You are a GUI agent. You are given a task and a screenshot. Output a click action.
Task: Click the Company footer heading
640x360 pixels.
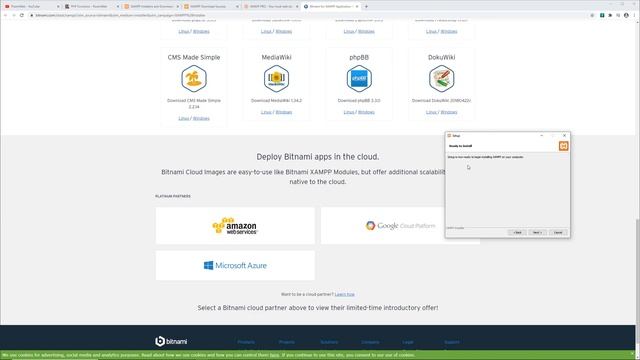370,342
